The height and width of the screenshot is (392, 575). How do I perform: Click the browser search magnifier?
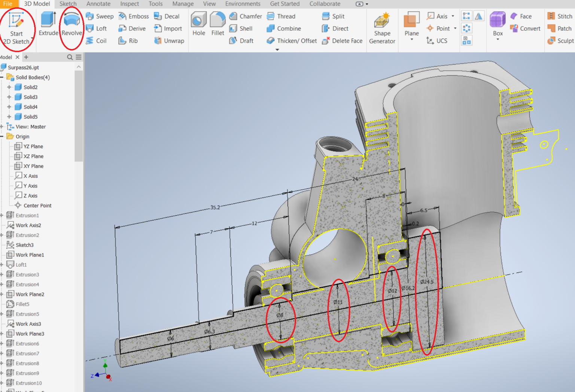[x=70, y=57]
